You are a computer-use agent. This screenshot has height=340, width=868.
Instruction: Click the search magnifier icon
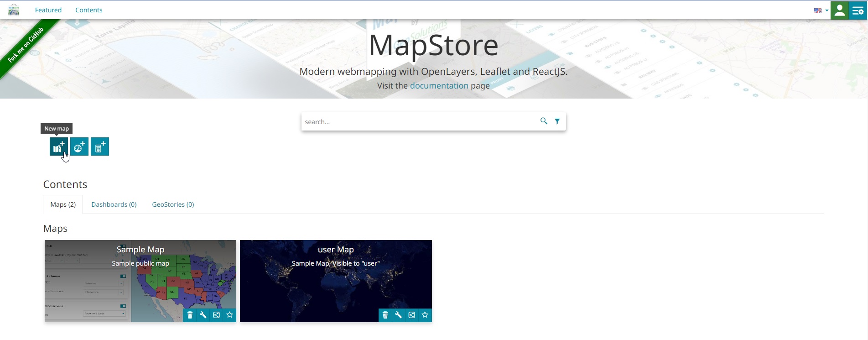click(544, 121)
